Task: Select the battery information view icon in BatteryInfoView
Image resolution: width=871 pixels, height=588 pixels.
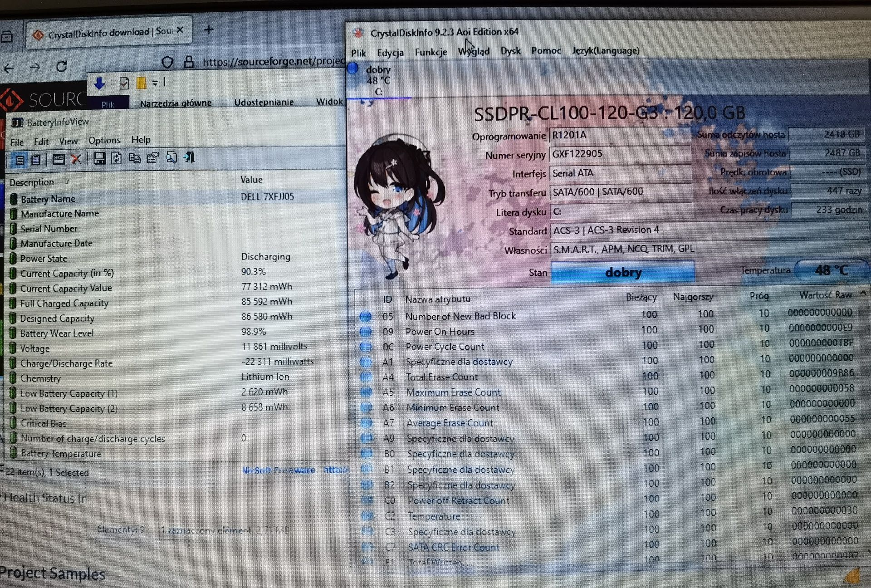Action: click(20, 160)
